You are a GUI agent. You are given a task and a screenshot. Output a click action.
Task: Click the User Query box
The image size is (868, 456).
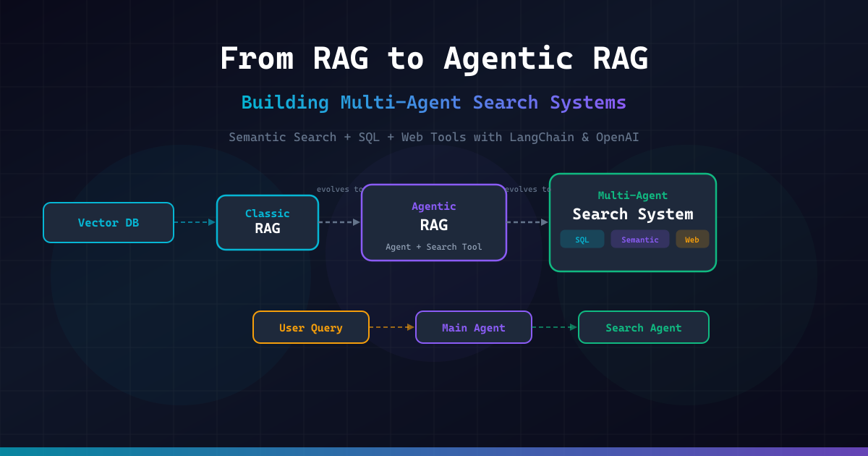click(x=310, y=327)
